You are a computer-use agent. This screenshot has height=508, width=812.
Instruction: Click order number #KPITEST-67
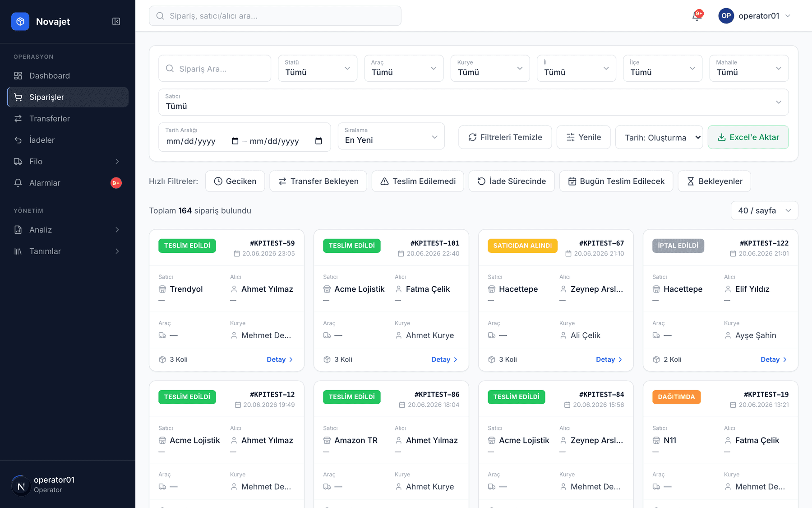[x=602, y=243]
